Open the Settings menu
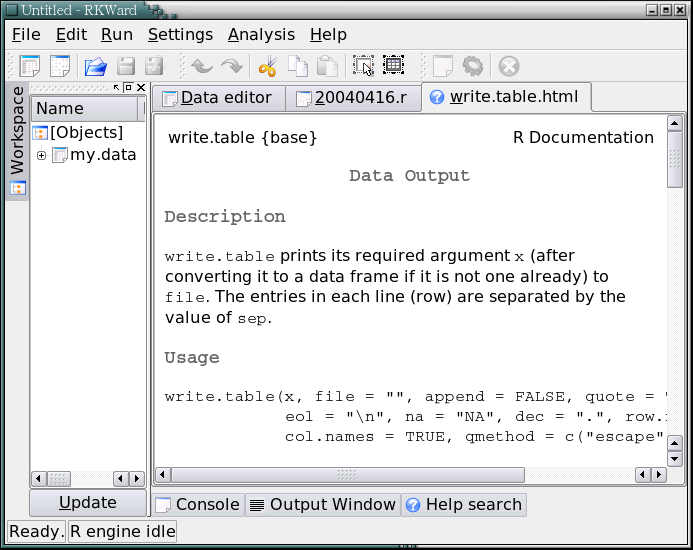The height and width of the screenshot is (550, 693). 180,34
